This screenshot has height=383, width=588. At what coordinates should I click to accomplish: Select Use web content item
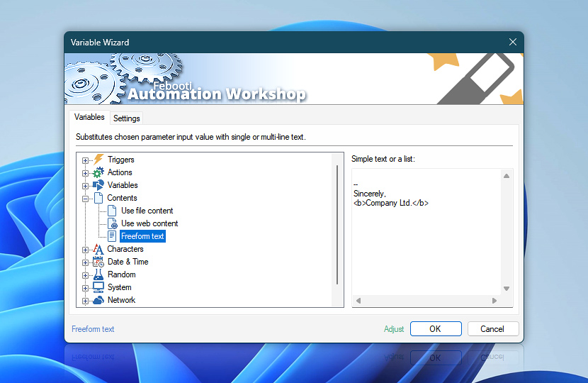click(149, 223)
